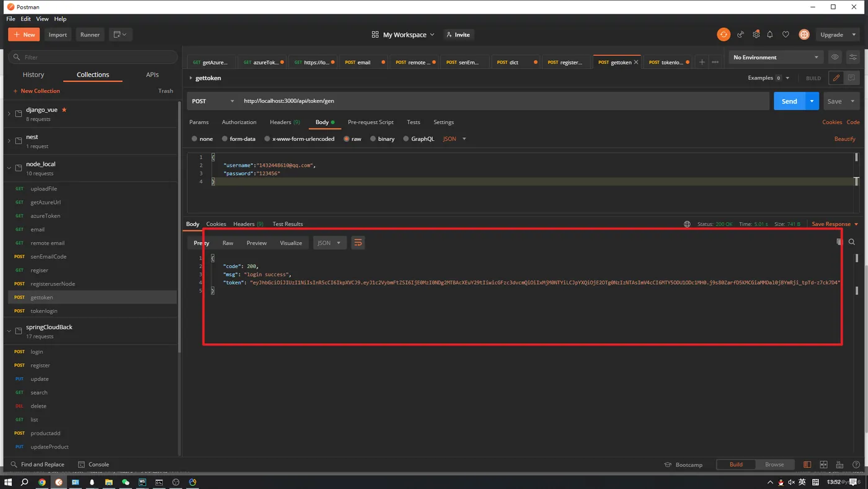
Task: Star toggle on django_vue collection
Action: 64,110
